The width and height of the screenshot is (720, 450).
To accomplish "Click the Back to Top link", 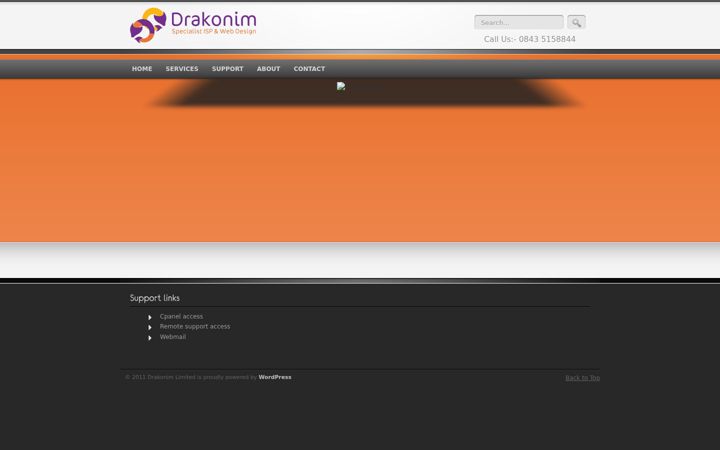I will (583, 378).
